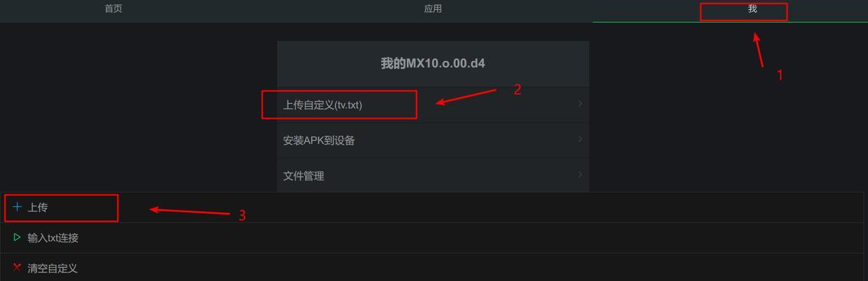Click the blue plus icon beside 上传
Screen dimensions: 868x281
(17, 207)
